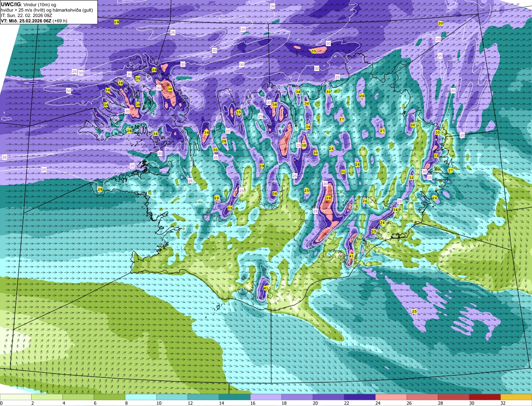Click the 2–4 m/s light green legend swatch
Screen dimensions: 532x406
click(x=47, y=397)
